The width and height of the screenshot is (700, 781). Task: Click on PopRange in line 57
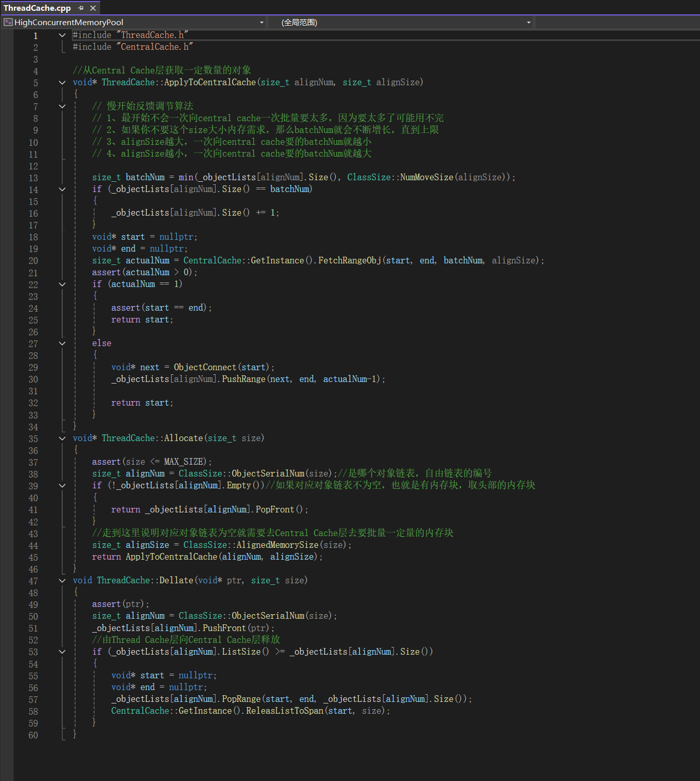[x=241, y=699]
